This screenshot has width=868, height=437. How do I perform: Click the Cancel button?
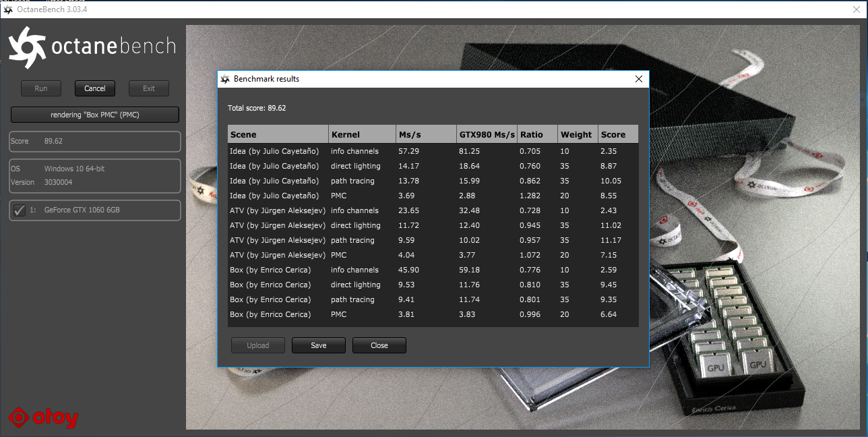pos(95,88)
